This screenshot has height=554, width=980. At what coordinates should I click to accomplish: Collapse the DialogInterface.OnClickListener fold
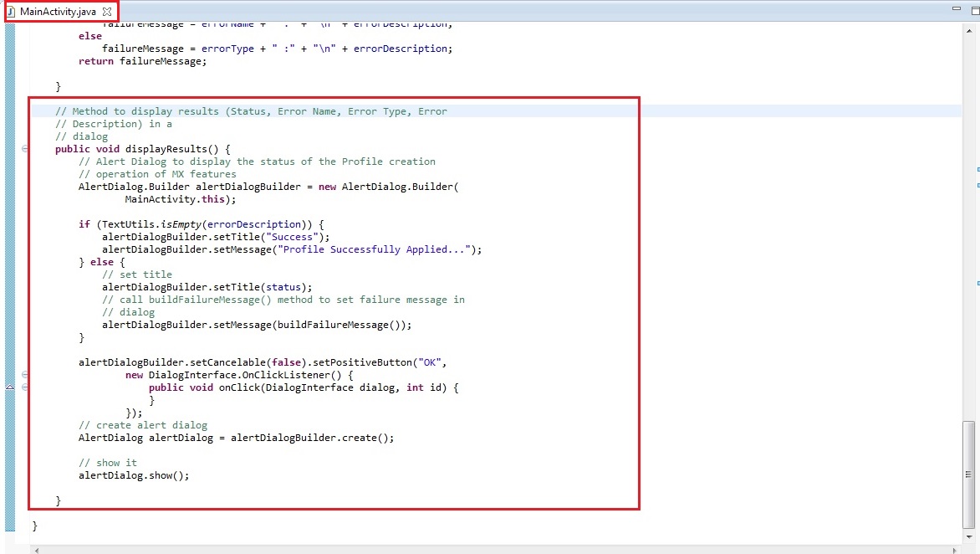[24, 375]
